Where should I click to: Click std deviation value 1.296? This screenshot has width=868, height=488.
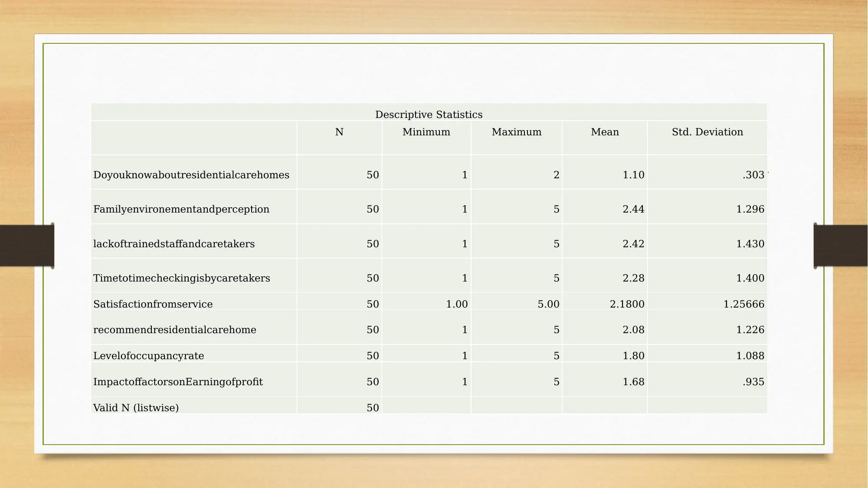coord(750,209)
